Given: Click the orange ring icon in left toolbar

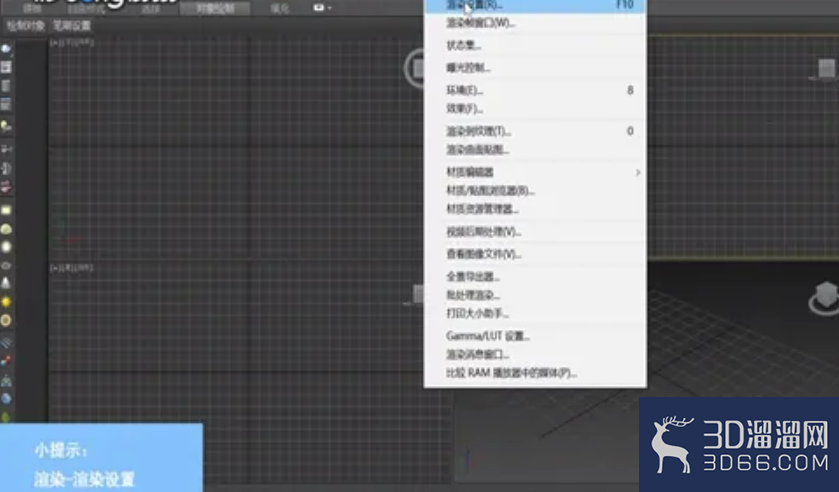Looking at the screenshot, I should point(6,320).
